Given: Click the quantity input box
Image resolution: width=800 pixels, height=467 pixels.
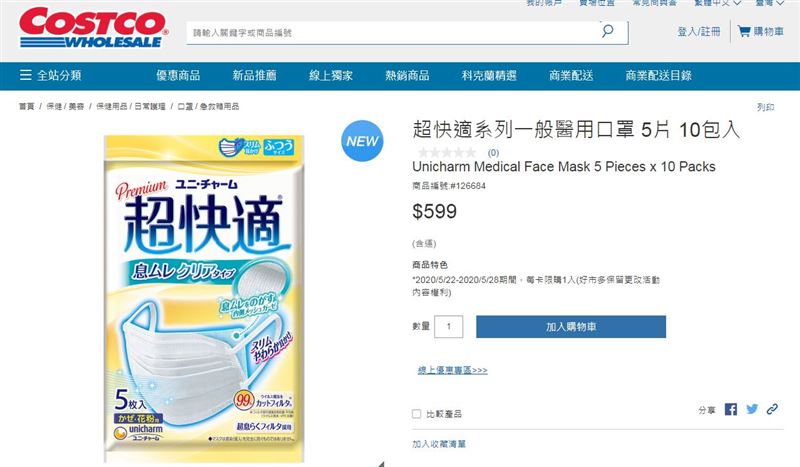Looking at the screenshot, I should [x=448, y=327].
